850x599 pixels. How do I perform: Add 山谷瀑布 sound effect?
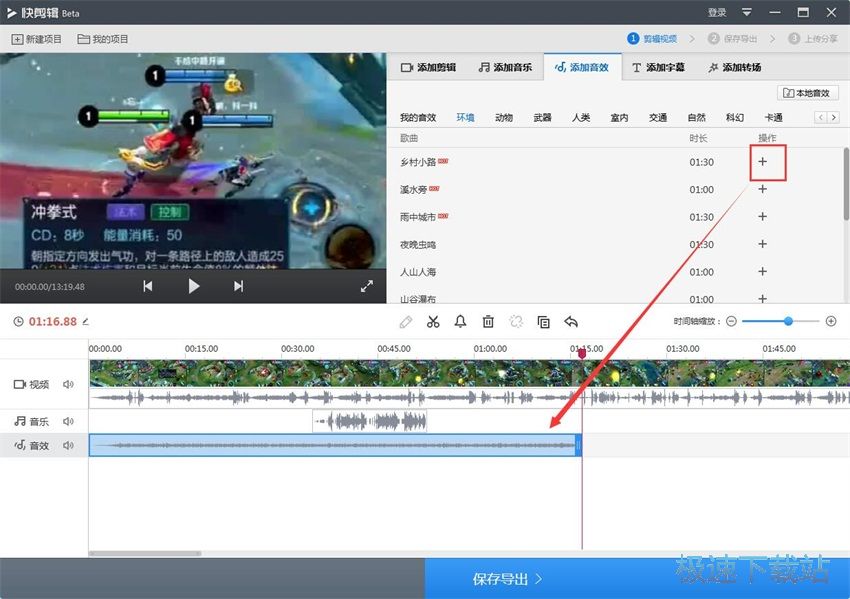click(763, 299)
